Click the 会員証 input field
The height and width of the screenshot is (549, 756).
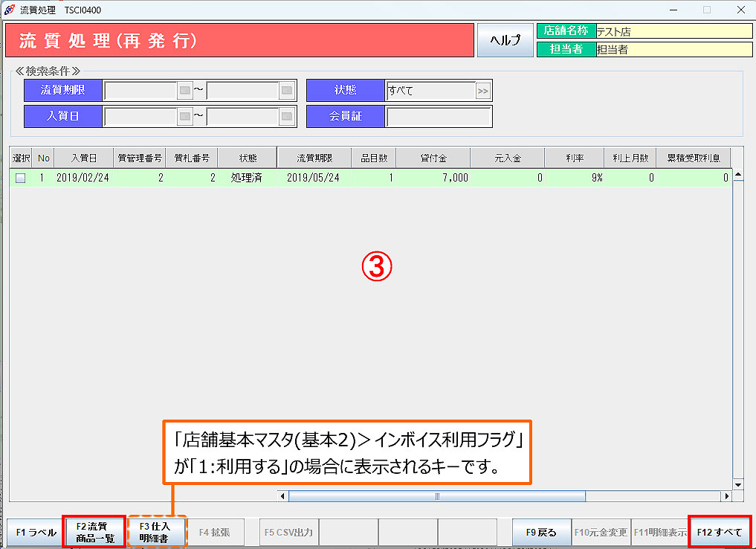[439, 116]
